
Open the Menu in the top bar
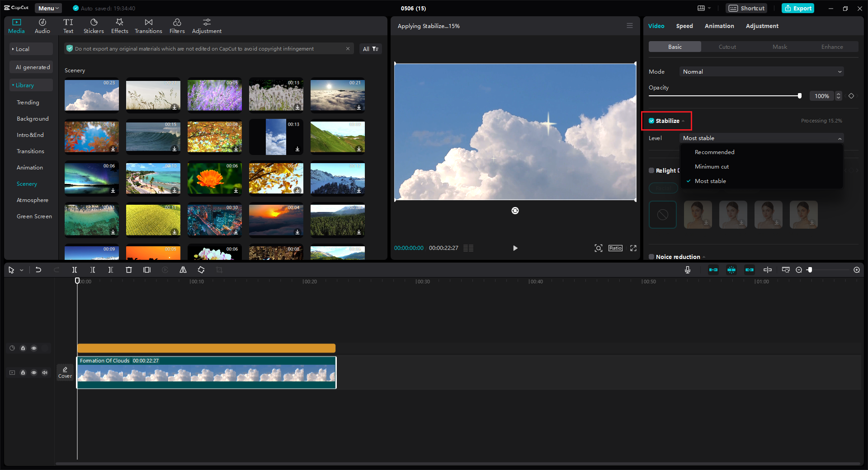tap(48, 8)
